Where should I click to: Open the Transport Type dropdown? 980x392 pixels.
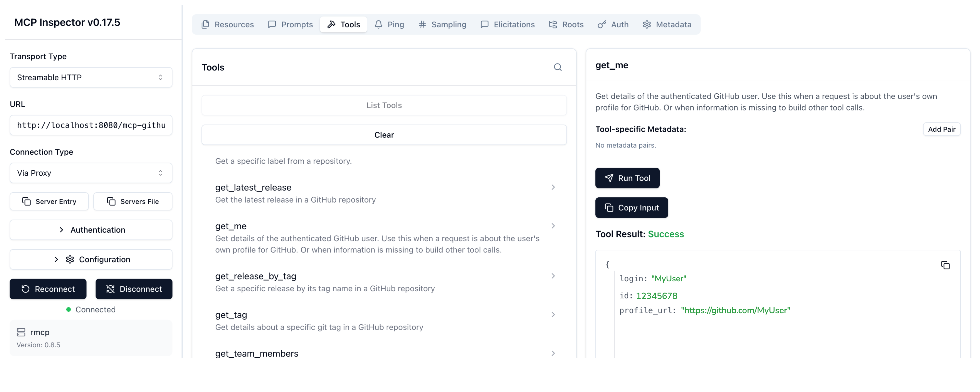coord(91,78)
